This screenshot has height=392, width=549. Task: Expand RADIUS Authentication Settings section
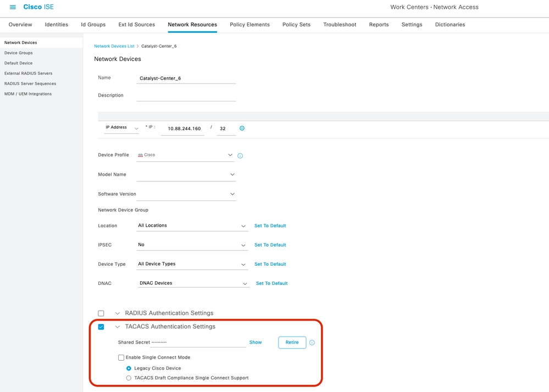117,313
